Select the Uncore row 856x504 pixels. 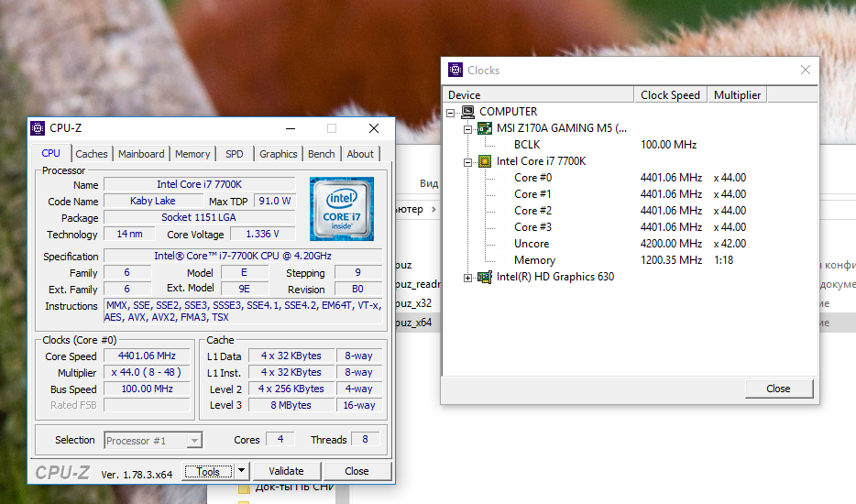[532, 244]
